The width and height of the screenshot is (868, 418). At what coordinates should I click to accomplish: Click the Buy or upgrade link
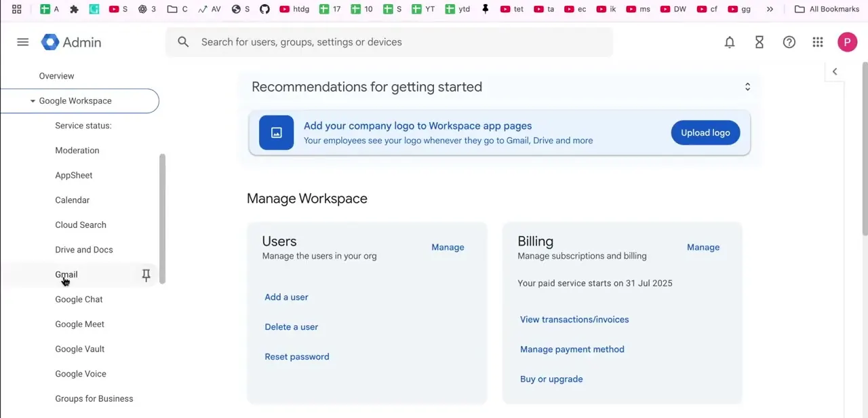coord(551,379)
